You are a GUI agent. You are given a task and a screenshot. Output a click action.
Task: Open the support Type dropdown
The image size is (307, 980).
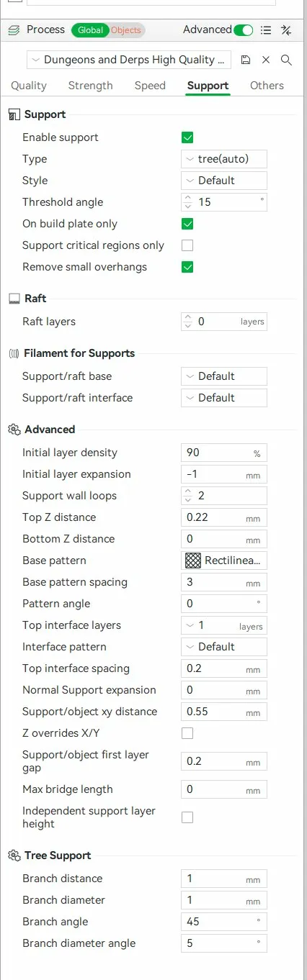pos(224,159)
